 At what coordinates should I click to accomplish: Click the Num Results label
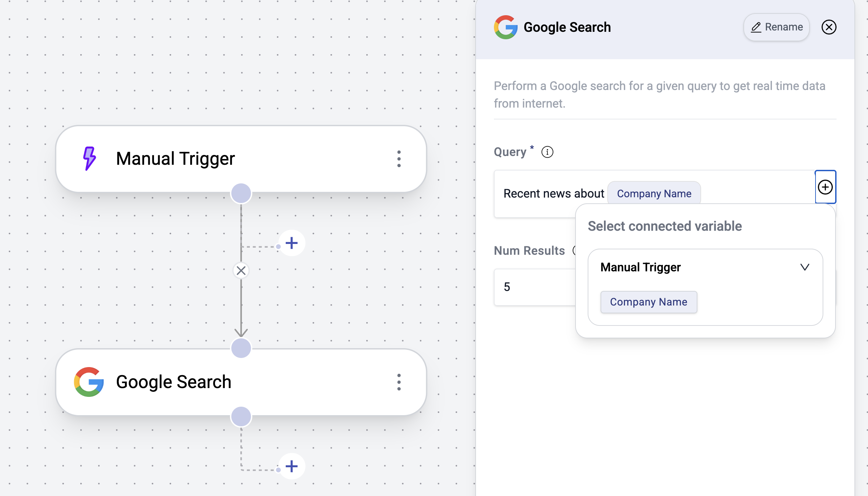(x=529, y=251)
